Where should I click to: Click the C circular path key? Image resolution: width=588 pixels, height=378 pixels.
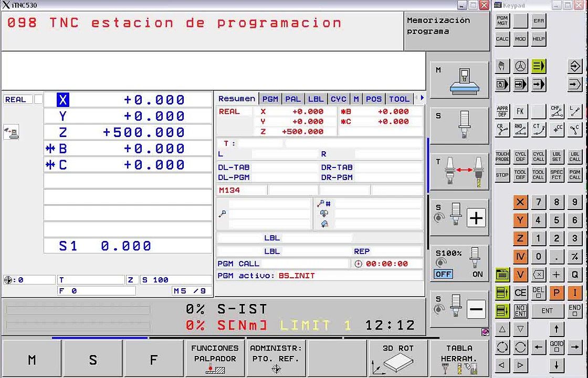(x=574, y=129)
